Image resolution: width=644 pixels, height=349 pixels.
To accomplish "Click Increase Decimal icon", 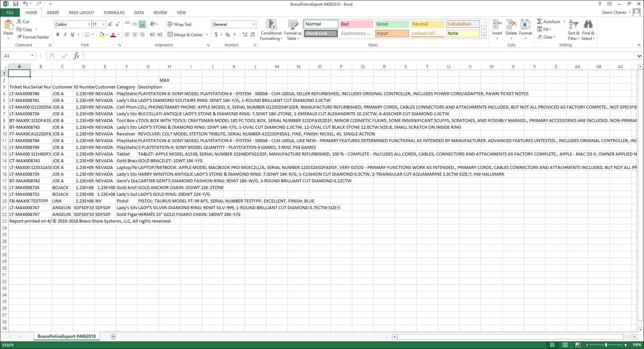I will [x=245, y=35].
